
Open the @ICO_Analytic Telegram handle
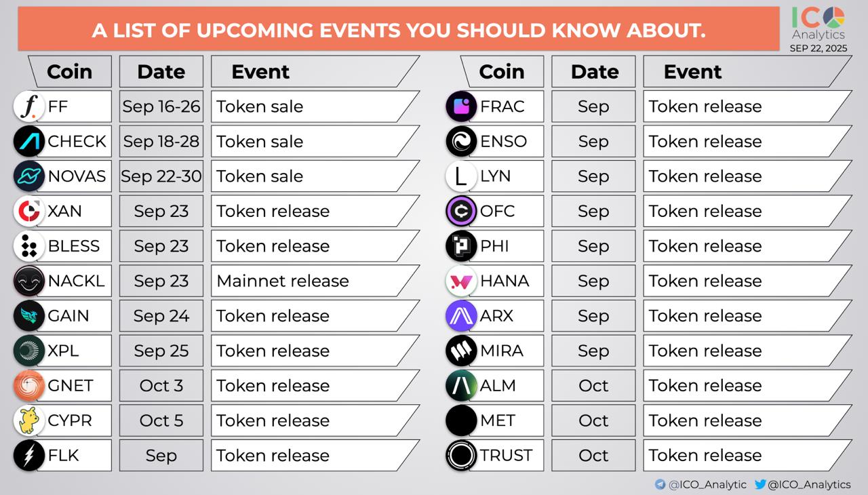pos(707,484)
